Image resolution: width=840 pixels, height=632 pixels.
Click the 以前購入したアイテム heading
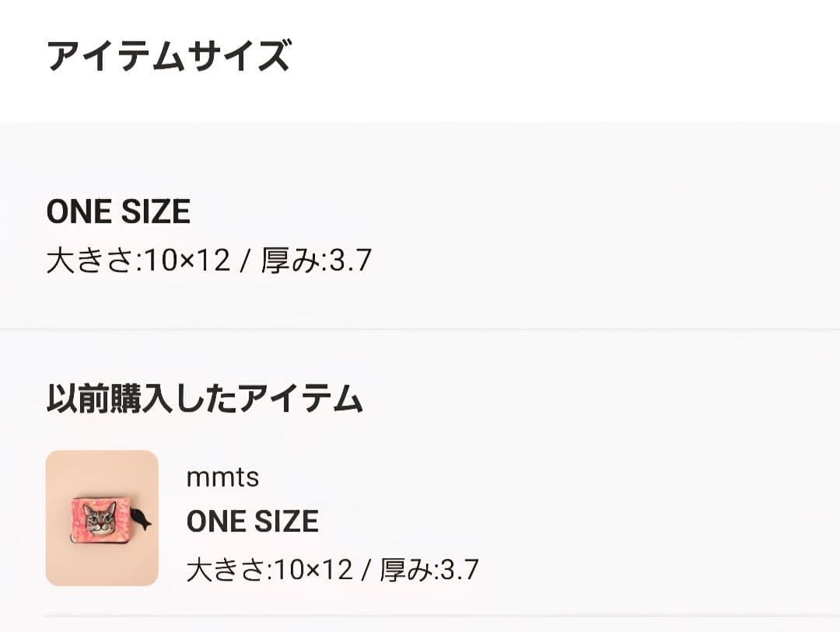205,399
